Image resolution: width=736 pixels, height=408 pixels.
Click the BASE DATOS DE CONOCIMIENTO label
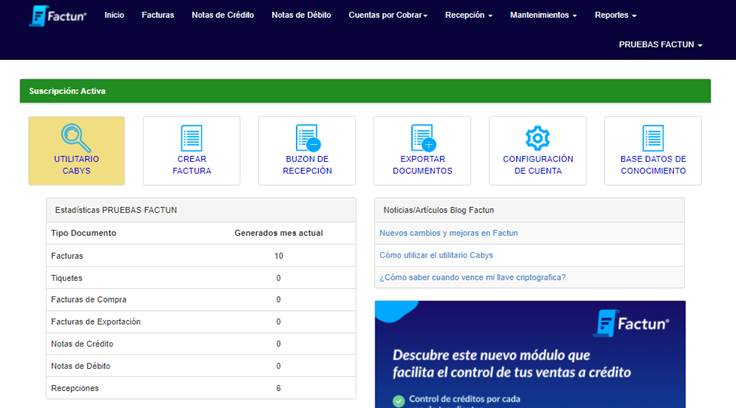[x=653, y=165]
